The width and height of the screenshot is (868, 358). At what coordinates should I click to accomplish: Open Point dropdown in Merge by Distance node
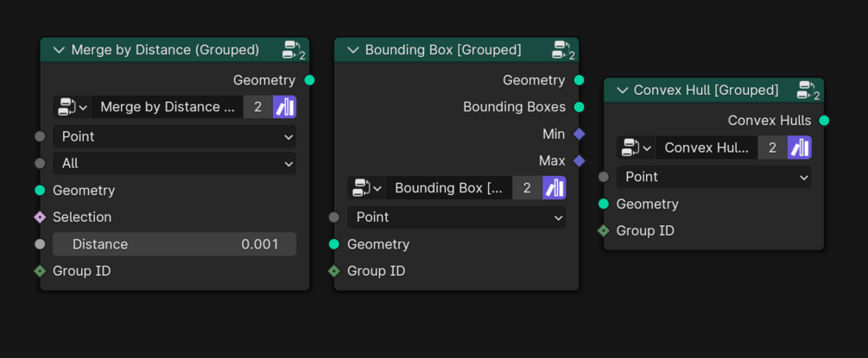(x=174, y=136)
